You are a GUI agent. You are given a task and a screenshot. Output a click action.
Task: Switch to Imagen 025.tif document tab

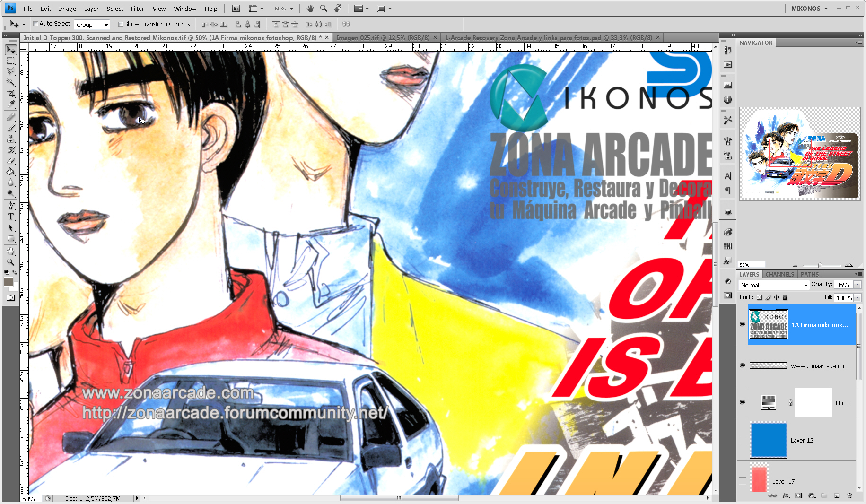(383, 38)
